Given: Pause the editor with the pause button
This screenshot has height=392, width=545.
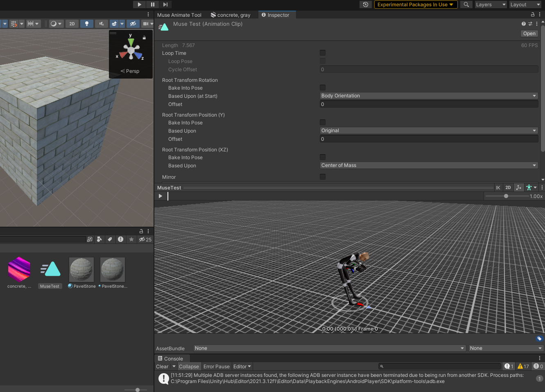Looking at the screenshot, I should 152,5.
